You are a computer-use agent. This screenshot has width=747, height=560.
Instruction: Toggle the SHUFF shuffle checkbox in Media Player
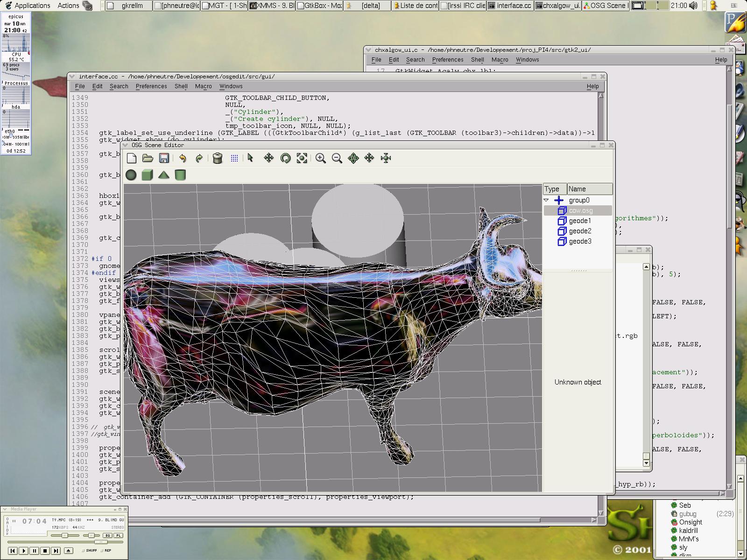(x=89, y=551)
